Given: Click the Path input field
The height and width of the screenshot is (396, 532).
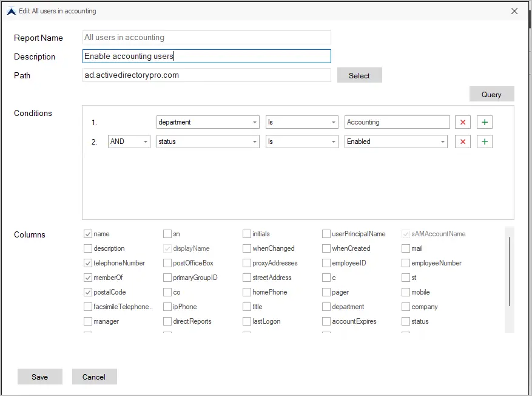Looking at the screenshot, I should click(x=207, y=75).
